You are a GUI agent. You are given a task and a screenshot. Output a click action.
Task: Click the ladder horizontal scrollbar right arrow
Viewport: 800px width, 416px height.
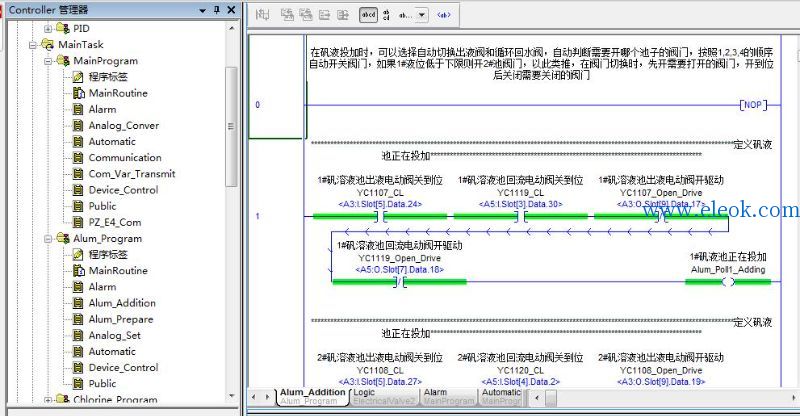[x=793, y=397]
